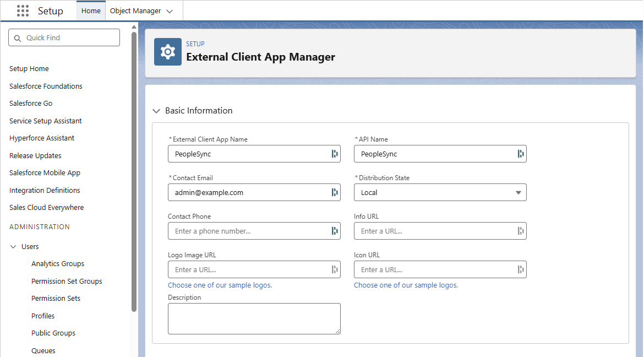This screenshot has height=357, width=644.
Task: Click password manager icon in Info URL field
Action: pos(521,231)
